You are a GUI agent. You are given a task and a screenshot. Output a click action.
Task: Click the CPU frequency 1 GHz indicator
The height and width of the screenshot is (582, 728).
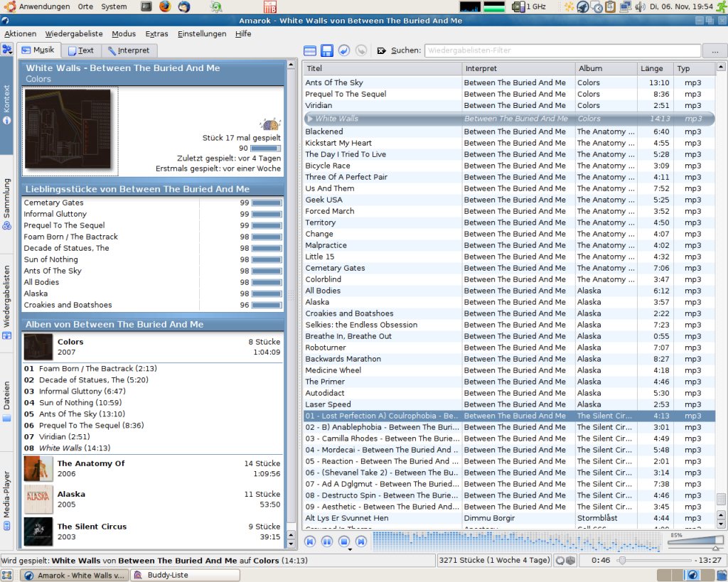pyautogui.click(x=529, y=6)
